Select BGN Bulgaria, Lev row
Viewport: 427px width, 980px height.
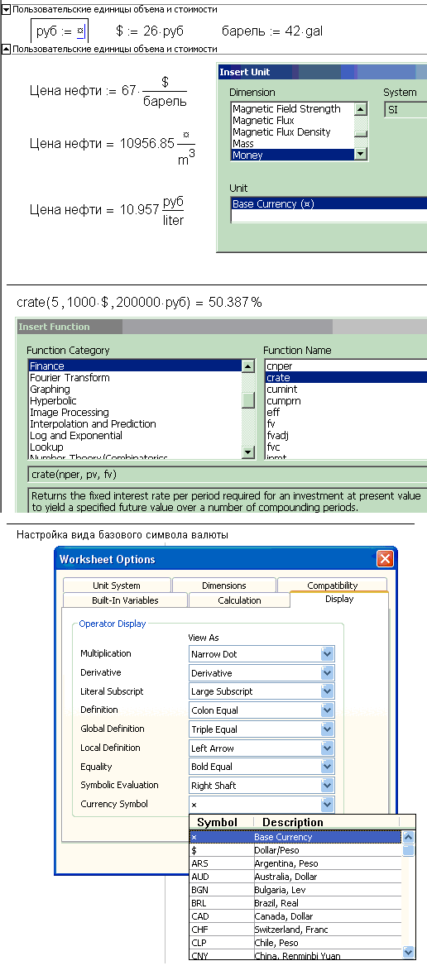coord(295,889)
